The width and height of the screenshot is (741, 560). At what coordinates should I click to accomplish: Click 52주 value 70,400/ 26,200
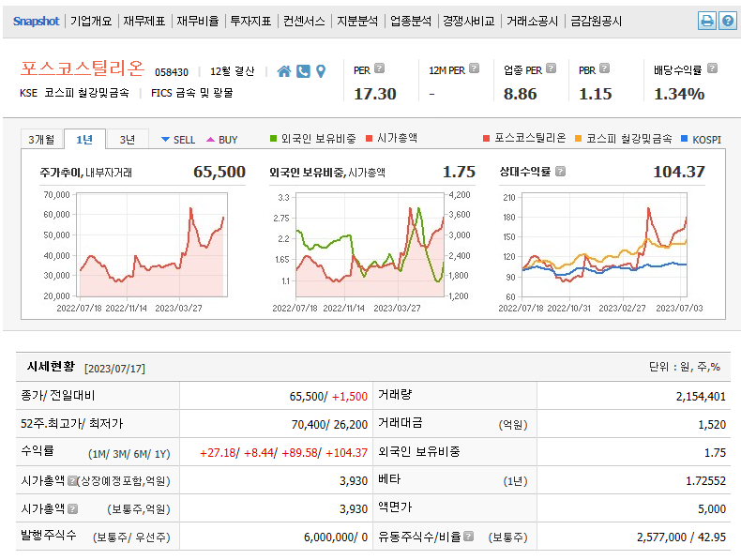[329, 425]
